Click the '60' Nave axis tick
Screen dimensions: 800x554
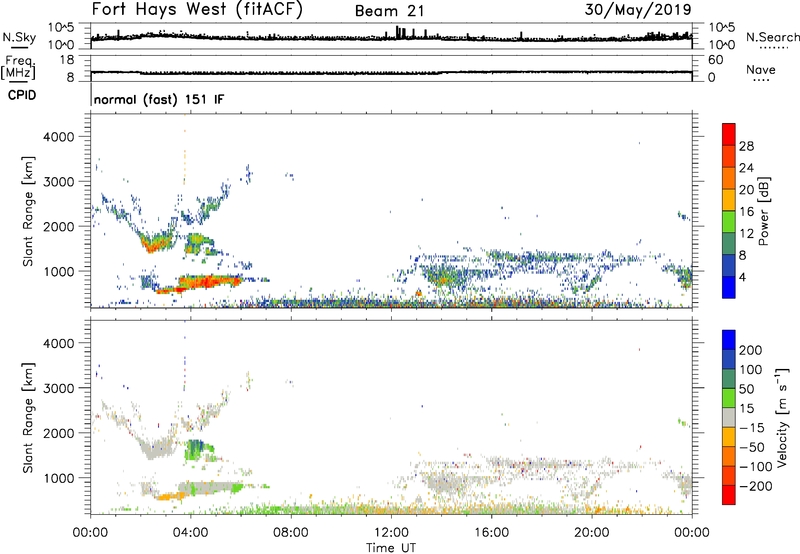(x=716, y=60)
